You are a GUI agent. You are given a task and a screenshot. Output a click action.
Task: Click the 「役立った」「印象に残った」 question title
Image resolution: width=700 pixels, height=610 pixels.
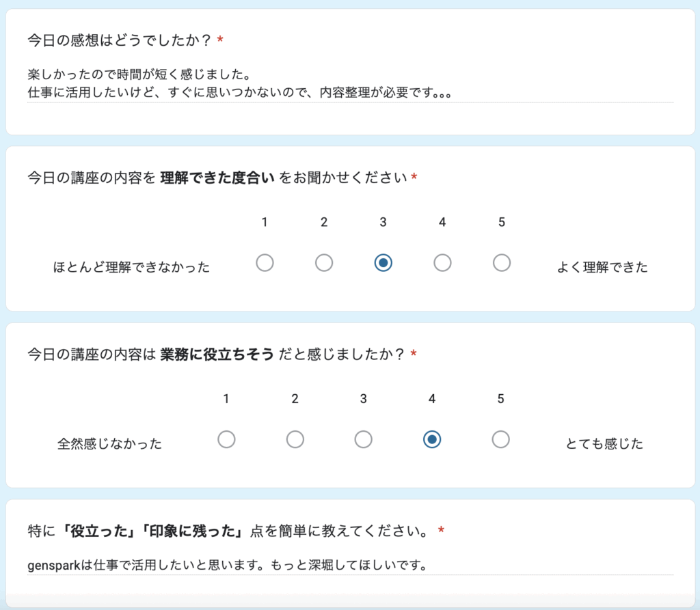point(231,531)
